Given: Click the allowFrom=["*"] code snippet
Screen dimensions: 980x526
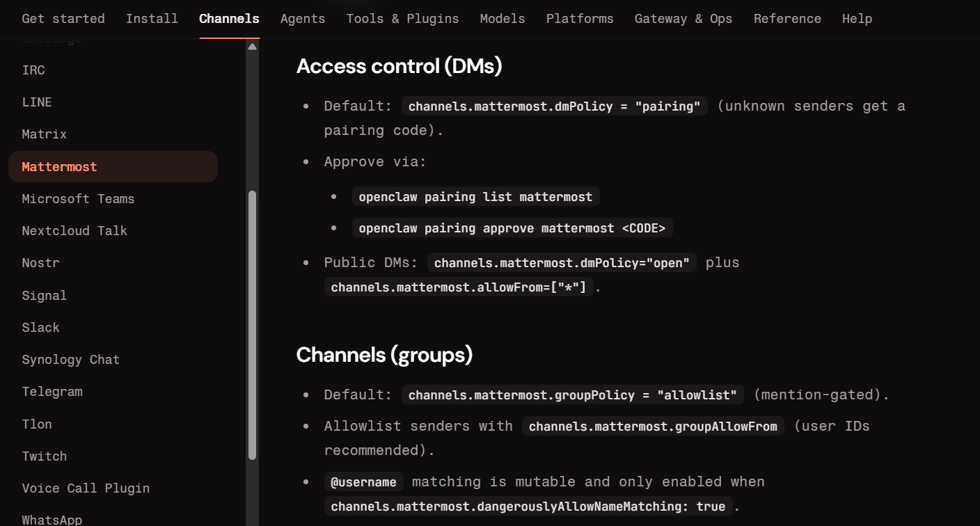Looking at the screenshot, I should (x=459, y=287).
